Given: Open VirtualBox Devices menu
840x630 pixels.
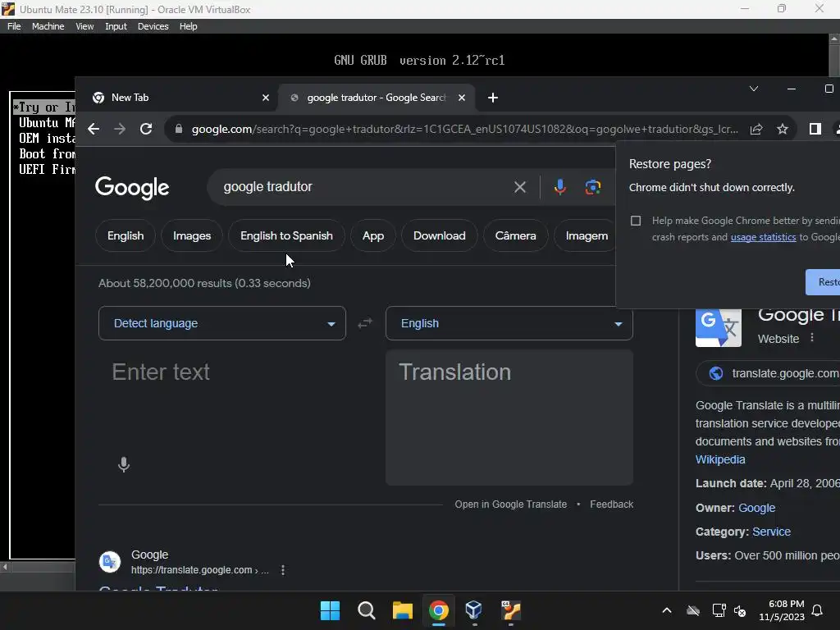Looking at the screenshot, I should pyautogui.click(x=153, y=26).
